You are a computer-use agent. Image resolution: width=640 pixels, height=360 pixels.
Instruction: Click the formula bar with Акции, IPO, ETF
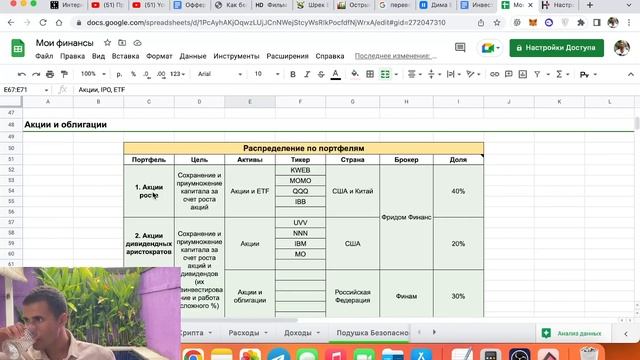point(355,90)
